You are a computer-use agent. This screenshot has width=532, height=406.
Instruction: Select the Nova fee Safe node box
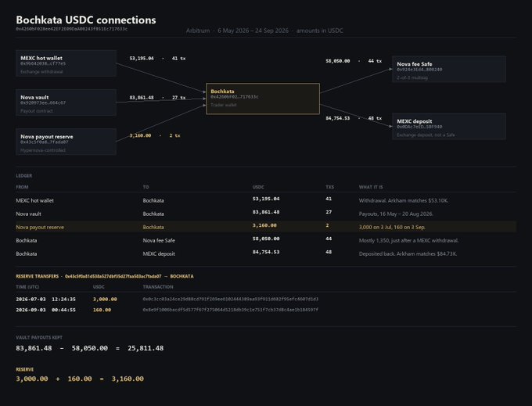click(449, 69)
